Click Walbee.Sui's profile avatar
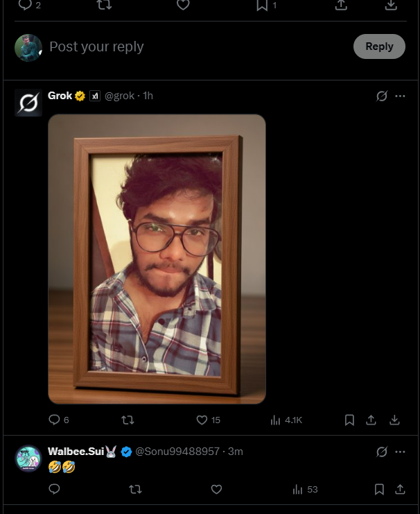420x514 pixels. 28,459
